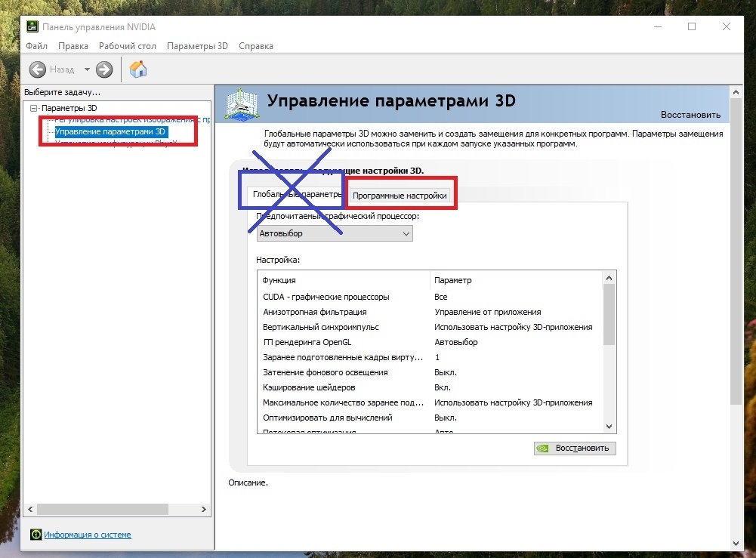
Task: Click the Параметр column header
Action: tap(515, 280)
